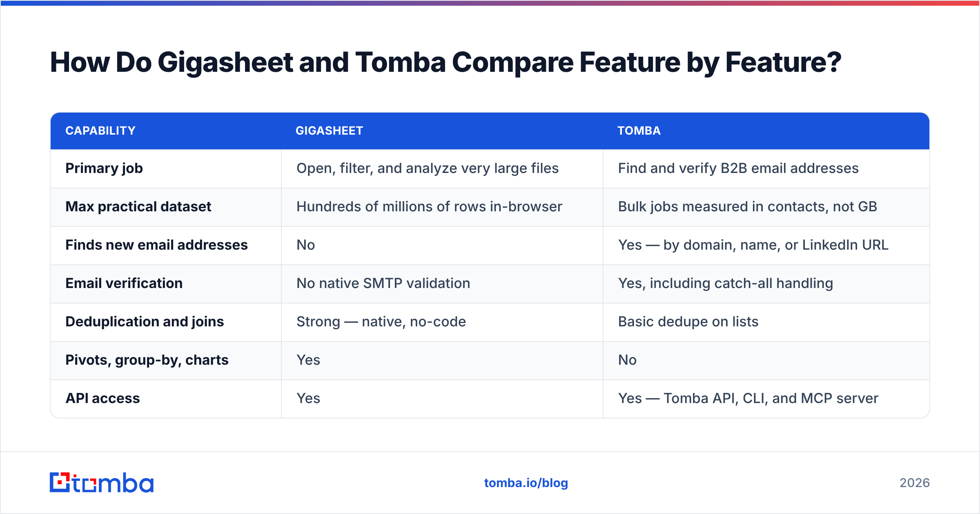Image resolution: width=980 pixels, height=514 pixels.
Task: Select the 'Primary job' row label
Action: pyautogui.click(x=104, y=168)
